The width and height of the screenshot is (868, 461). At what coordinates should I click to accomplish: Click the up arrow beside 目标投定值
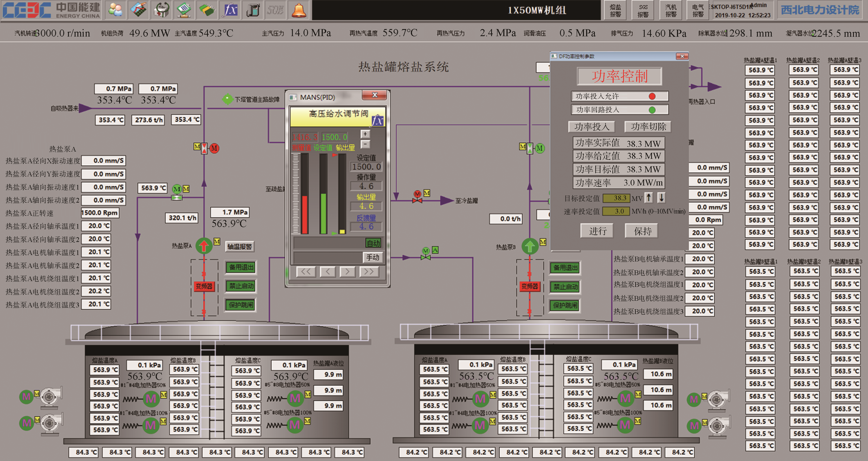click(649, 198)
